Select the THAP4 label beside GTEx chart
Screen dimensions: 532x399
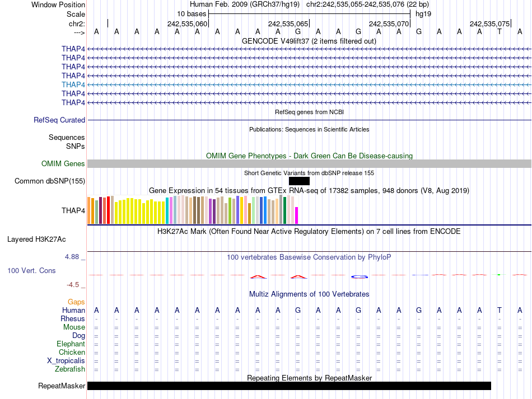point(73,211)
